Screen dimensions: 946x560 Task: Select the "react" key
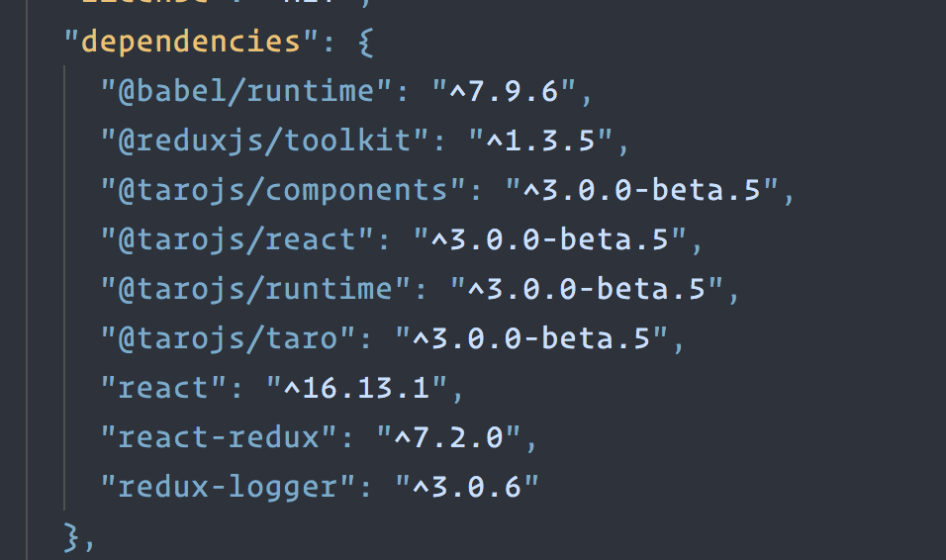[x=163, y=389]
